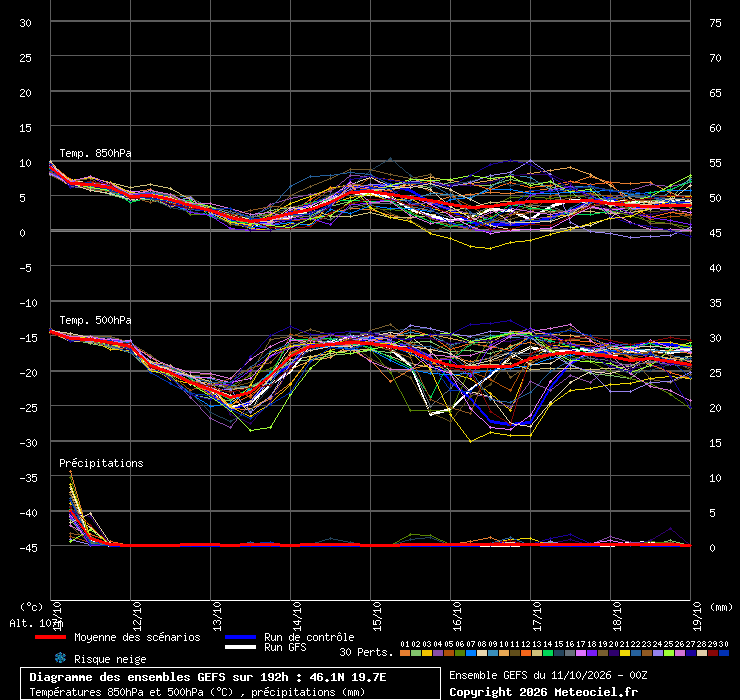The height and width of the screenshot is (700, 740).
Task: Click the 'Diagramme des ensembles GEFS' title
Action: tap(208, 677)
